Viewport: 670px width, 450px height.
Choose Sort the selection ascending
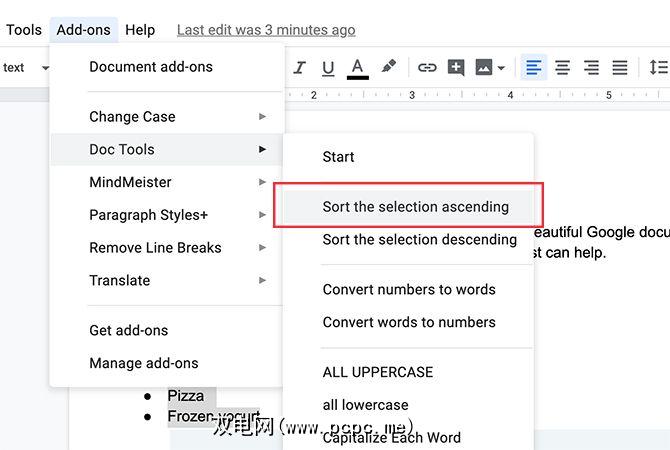click(408, 207)
